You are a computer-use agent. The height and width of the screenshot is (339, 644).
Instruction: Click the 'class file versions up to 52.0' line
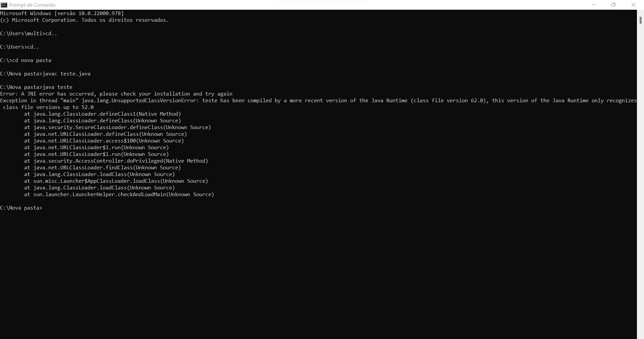point(48,107)
